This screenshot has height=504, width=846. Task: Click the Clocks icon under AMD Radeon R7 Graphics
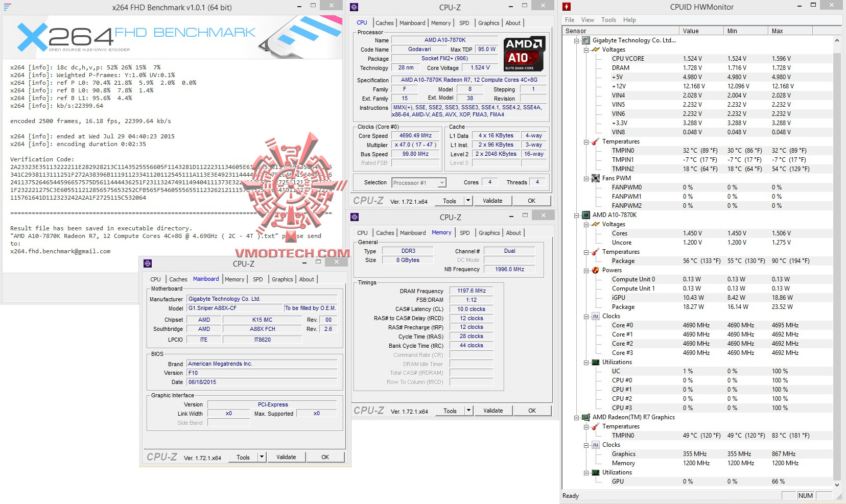point(596,445)
